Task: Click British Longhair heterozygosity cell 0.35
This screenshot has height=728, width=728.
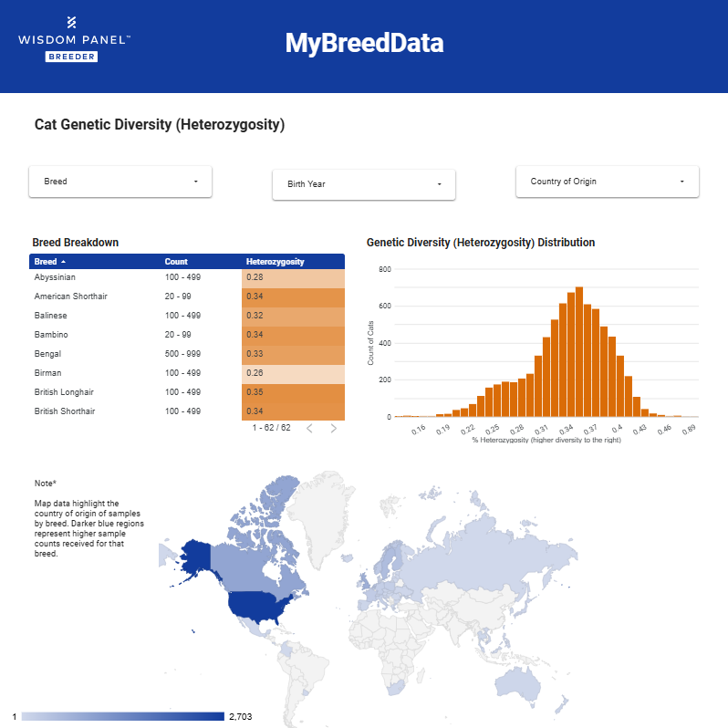Action: pyautogui.click(x=293, y=393)
